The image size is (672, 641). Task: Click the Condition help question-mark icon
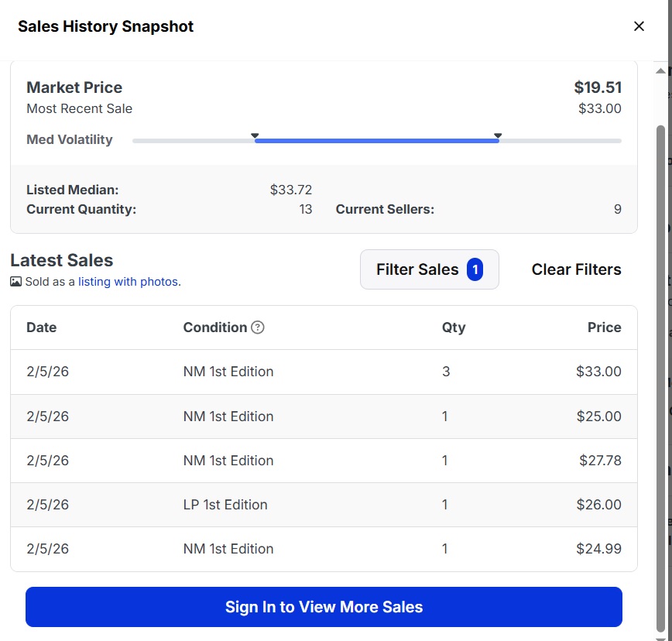(x=258, y=327)
